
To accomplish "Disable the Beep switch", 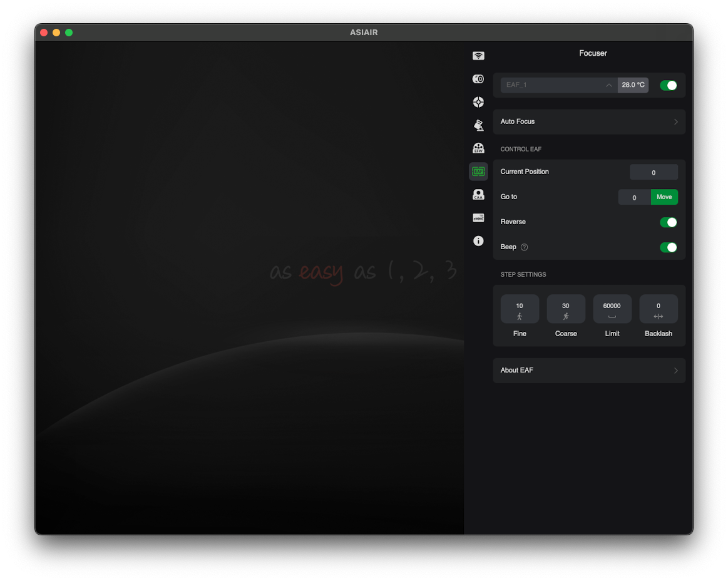I will [669, 247].
